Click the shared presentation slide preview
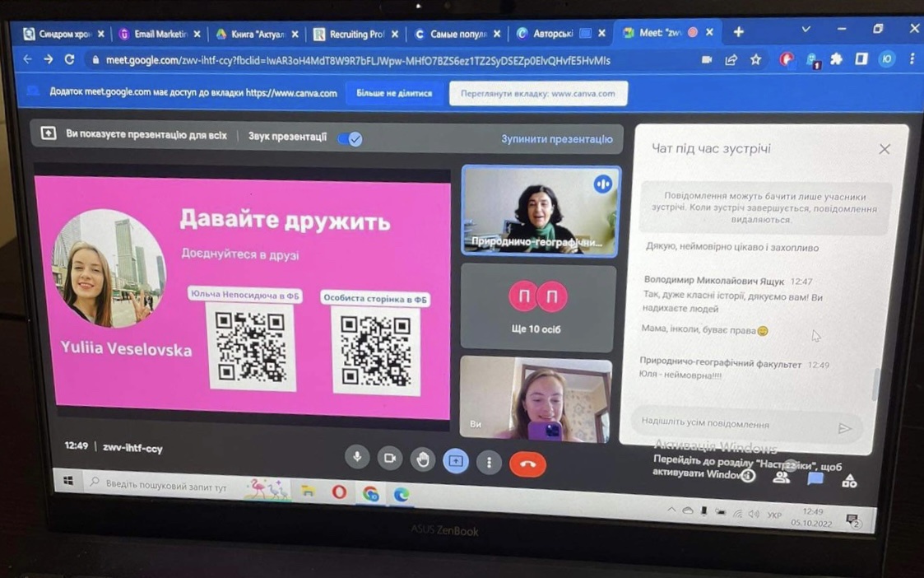 (242, 298)
